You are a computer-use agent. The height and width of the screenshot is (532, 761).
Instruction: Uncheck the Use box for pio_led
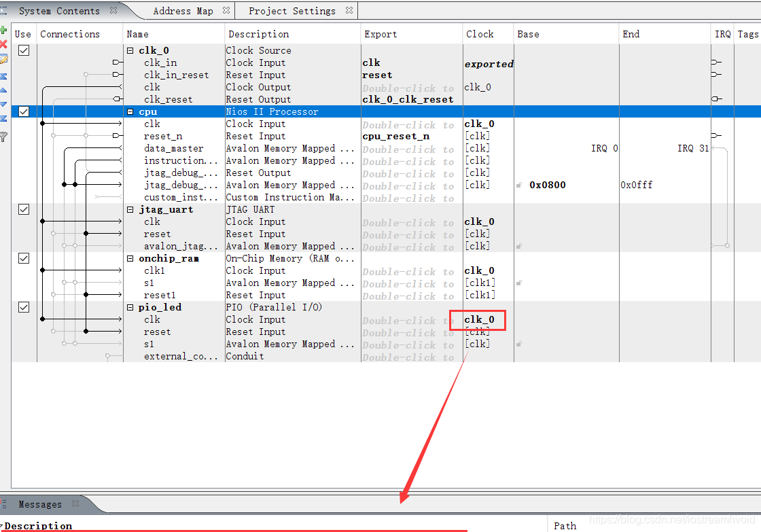[x=24, y=307]
